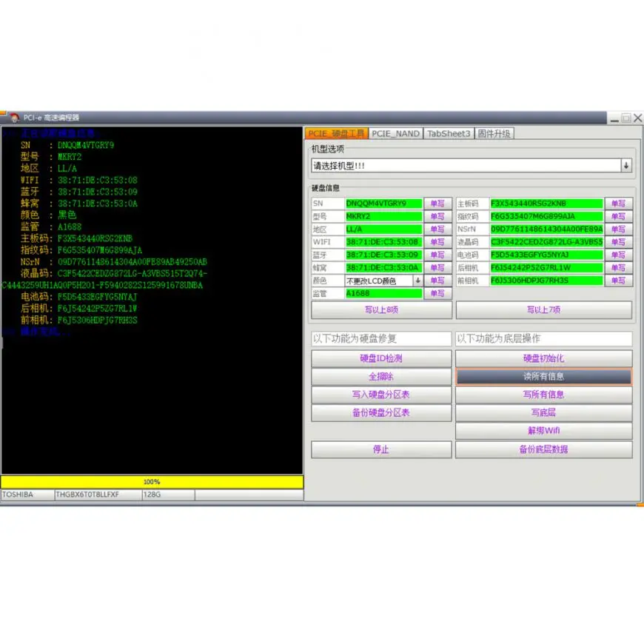
Task: Click 以下功能为底层操作 label box
Action: click(x=544, y=339)
